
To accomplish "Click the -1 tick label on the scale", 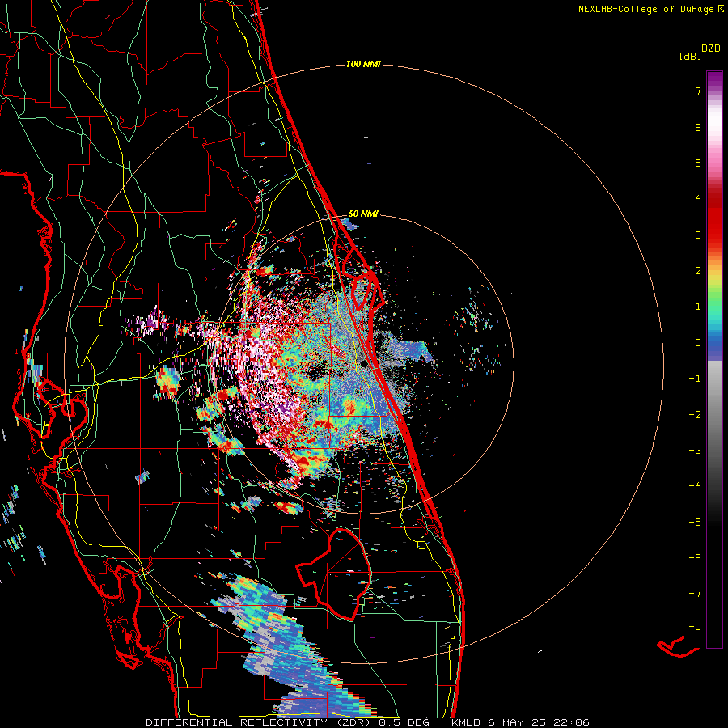I will tap(695, 379).
